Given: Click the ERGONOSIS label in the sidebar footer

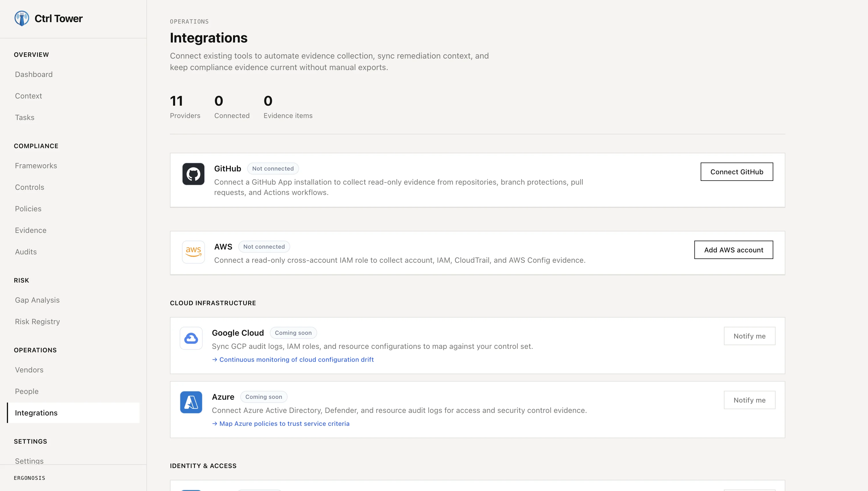Looking at the screenshot, I should pos(29,478).
